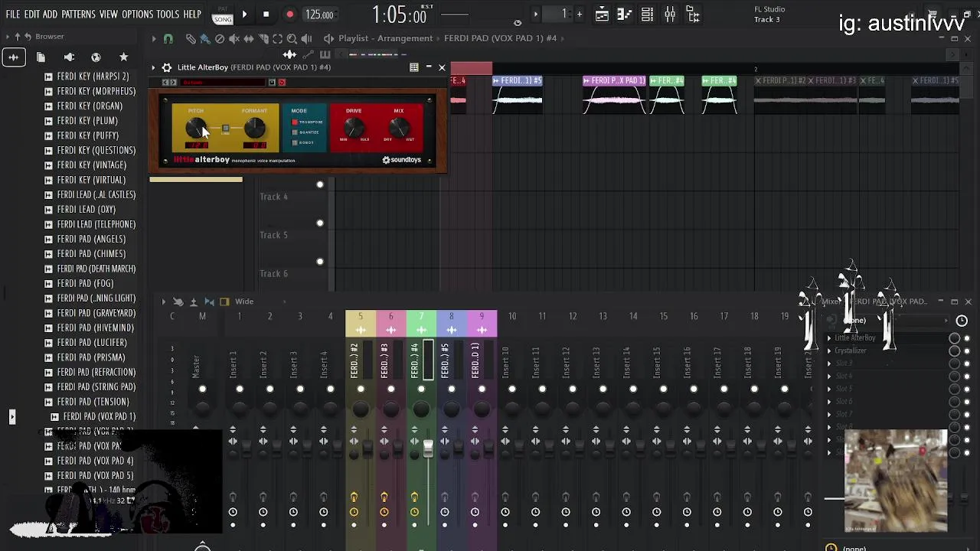Select the Mute tool in playlist toolbar
980x551 pixels.
pos(234,38)
